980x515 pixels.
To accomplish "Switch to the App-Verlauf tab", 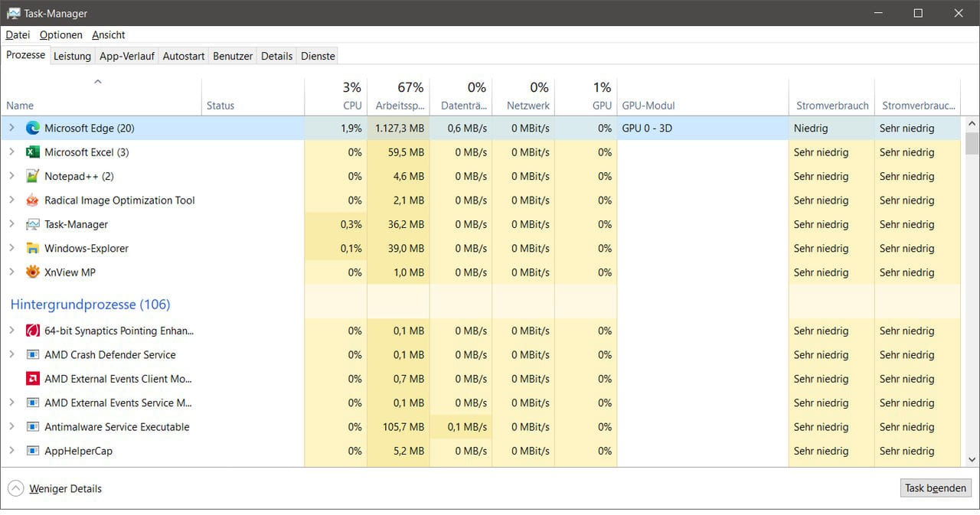I will click(x=127, y=56).
